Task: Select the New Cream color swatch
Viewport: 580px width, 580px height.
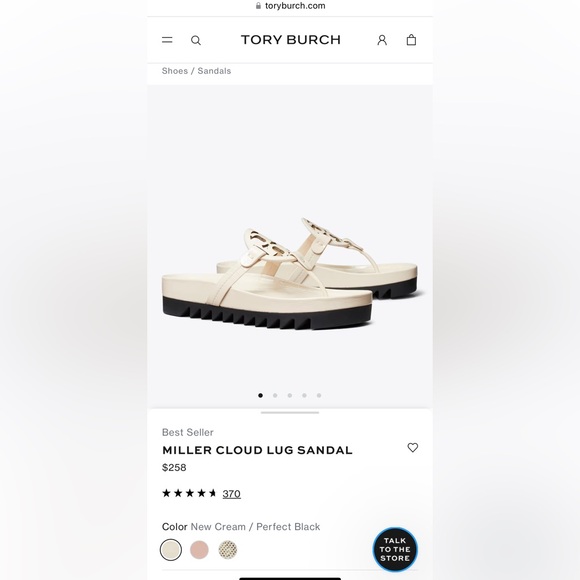Action: (x=171, y=550)
